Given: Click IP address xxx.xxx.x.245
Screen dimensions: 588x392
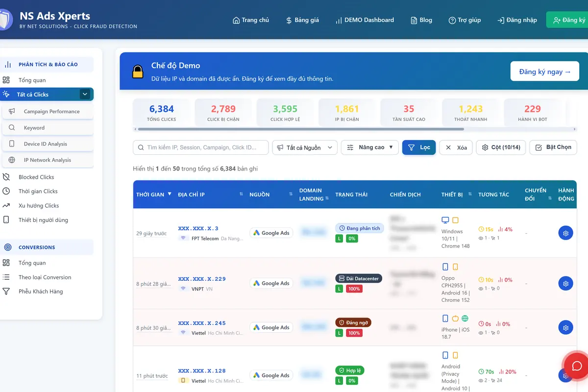Looking at the screenshot, I should 202,323.
